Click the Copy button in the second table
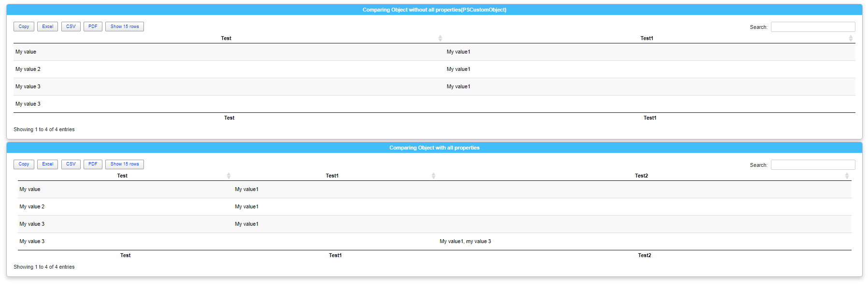 tap(24, 164)
